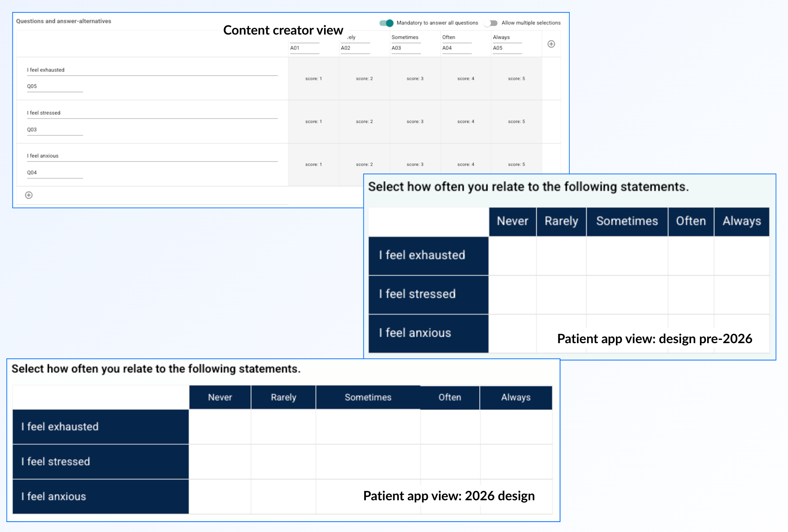Edit the 'I feel exhausted' question field
The width and height of the screenshot is (788, 532).
click(152, 70)
